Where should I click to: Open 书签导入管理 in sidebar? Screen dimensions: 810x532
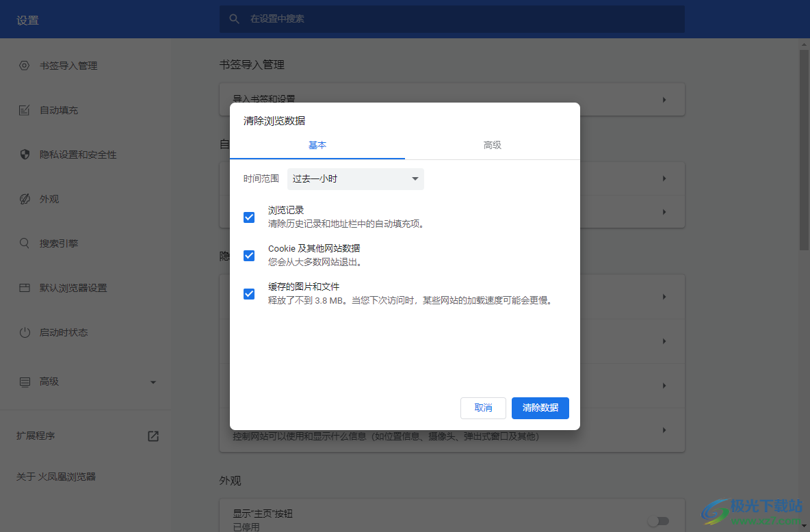tap(68, 66)
